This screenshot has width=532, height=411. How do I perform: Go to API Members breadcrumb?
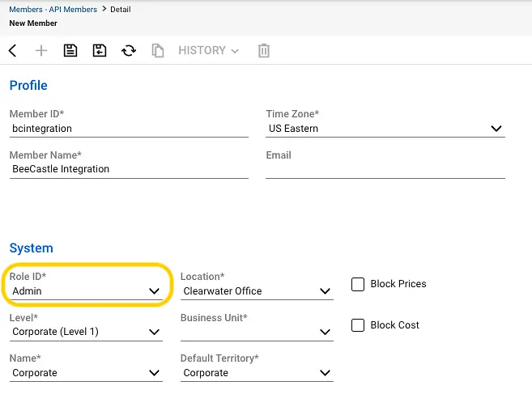[x=73, y=10]
